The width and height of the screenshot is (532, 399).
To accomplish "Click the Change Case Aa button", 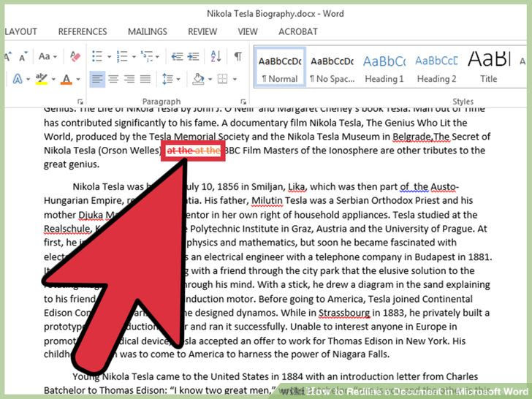I will click(x=45, y=56).
